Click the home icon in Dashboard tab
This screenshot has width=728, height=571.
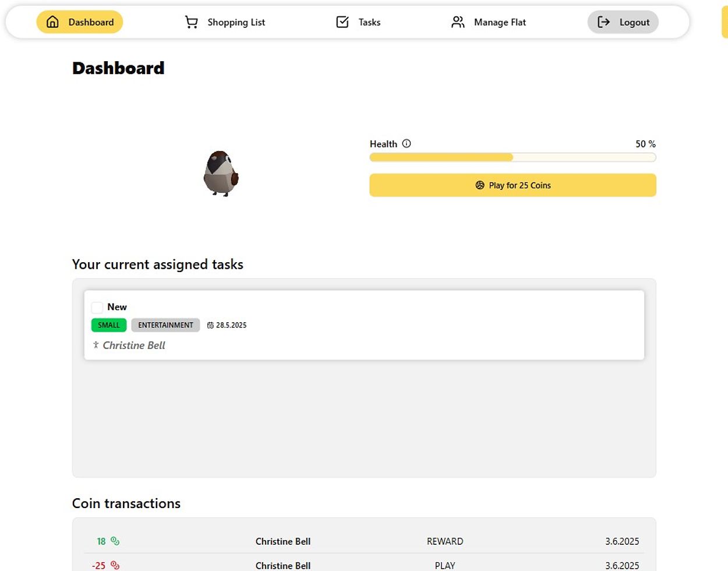[52, 22]
